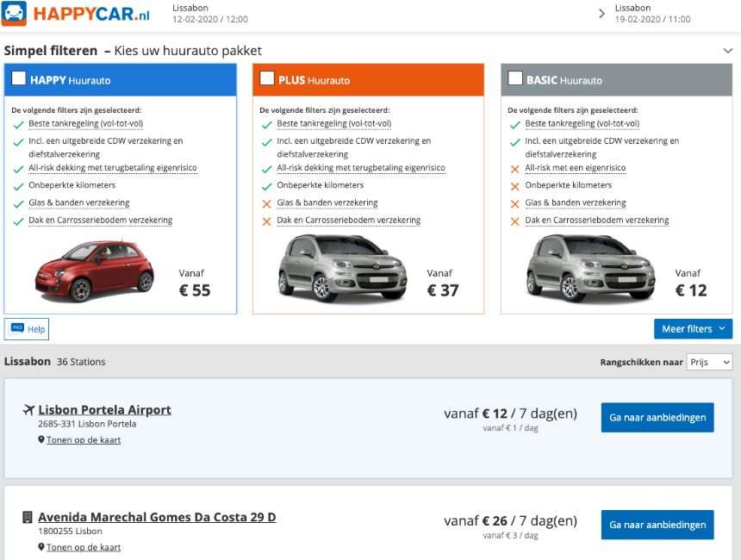The width and height of the screenshot is (741, 560).
Task: Click the PLUS package grey Fiat Panda image
Action: click(x=342, y=267)
